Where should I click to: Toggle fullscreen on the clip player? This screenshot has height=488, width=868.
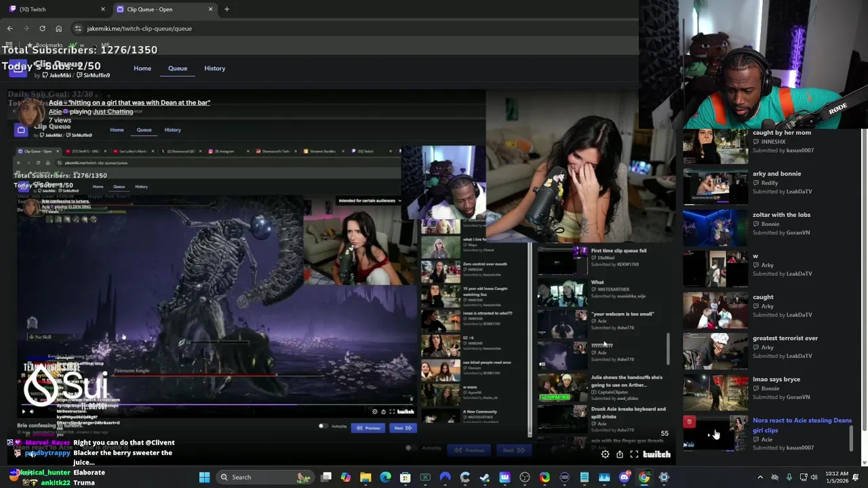[634, 455]
